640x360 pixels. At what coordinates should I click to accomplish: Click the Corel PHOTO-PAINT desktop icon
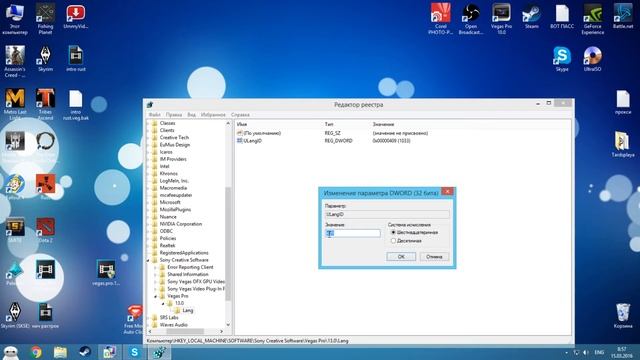441,19
